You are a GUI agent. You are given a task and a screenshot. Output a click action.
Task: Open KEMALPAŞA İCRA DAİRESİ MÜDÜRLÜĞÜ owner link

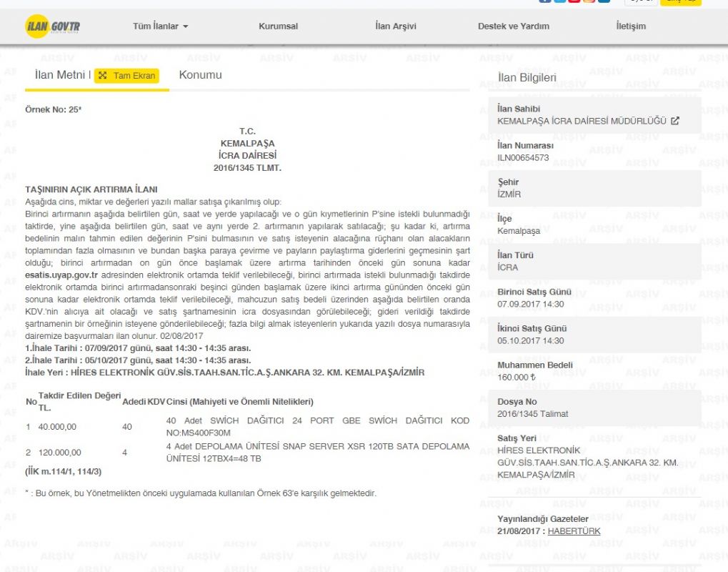[x=582, y=121]
